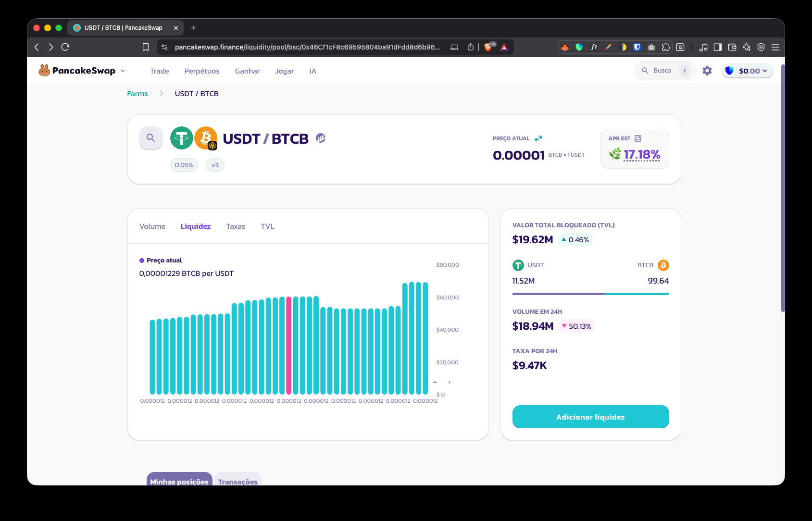The height and width of the screenshot is (521, 812).
Task: Click the BTCB token icon in header
Action: coord(206,138)
